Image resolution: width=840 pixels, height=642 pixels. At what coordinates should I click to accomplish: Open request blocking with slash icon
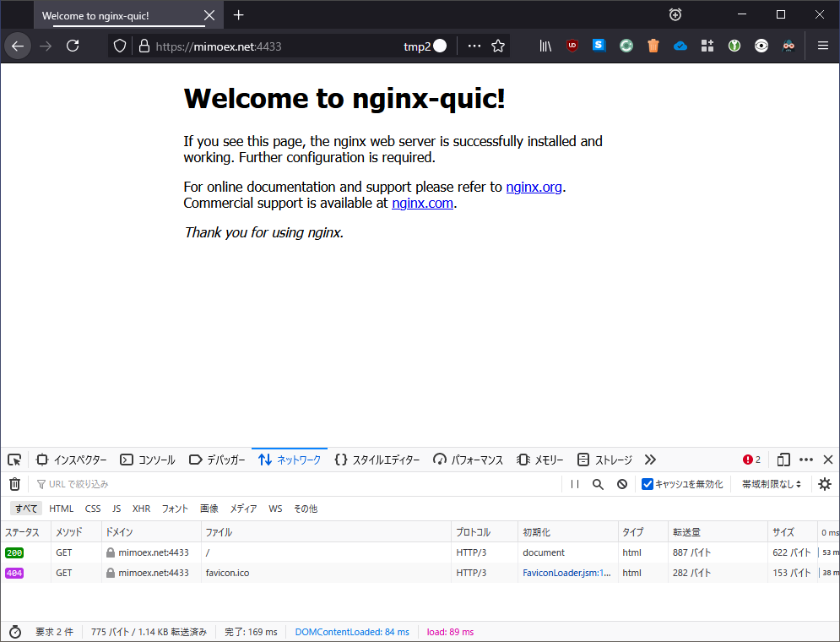[621, 484]
